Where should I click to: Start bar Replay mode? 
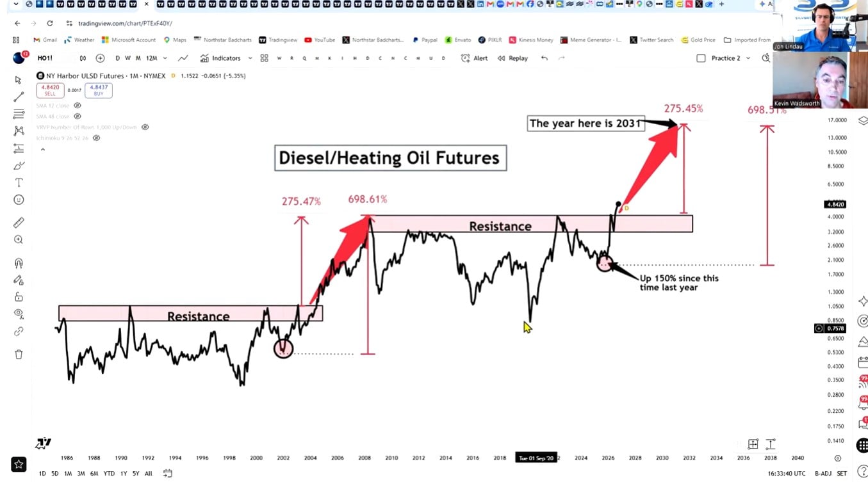[x=512, y=58]
